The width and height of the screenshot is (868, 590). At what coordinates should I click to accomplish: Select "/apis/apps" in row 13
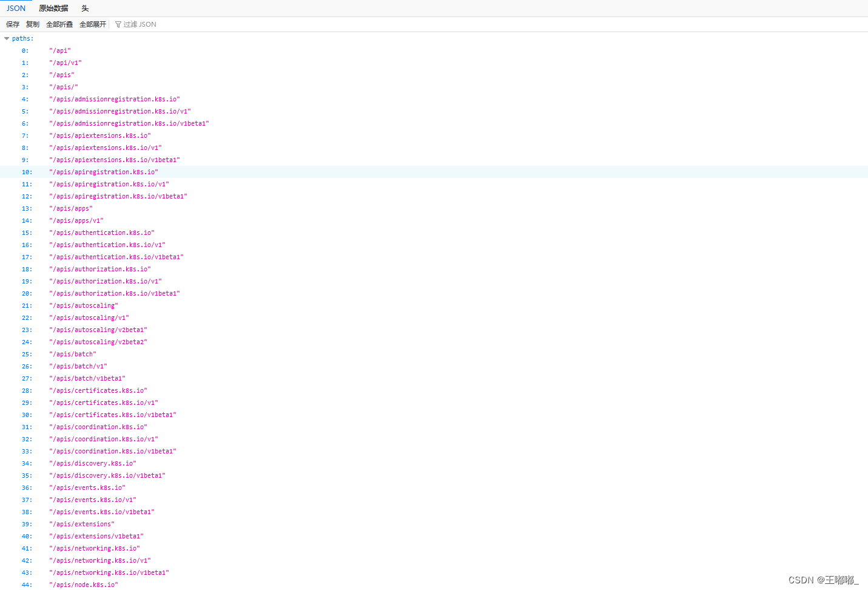click(x=71, y=208)
